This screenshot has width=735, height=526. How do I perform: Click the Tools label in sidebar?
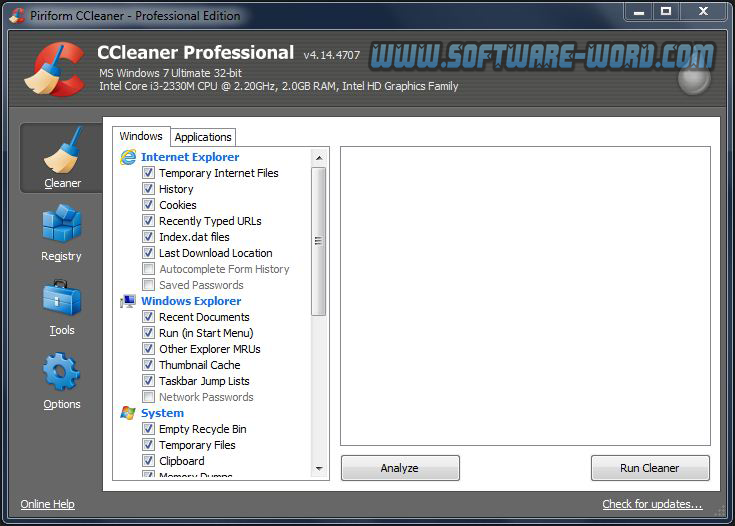(62, 330)
